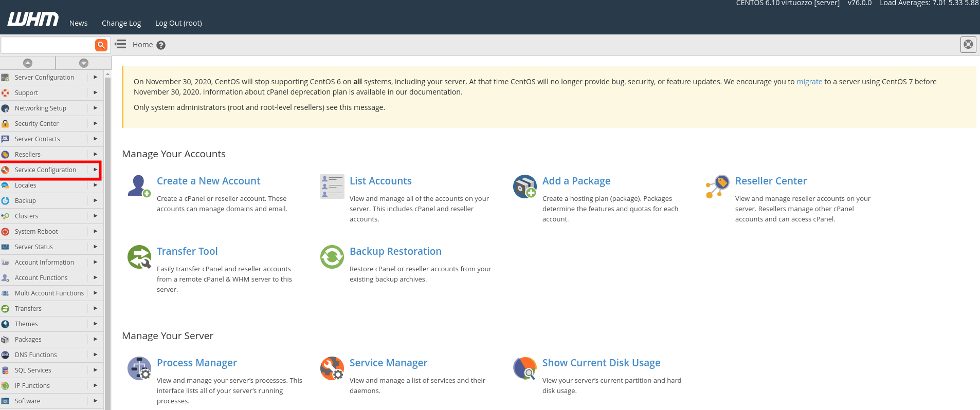Click the Show Current Disk Usage icon
Image resolution: width=980 pixels, height=410 pixels.
point(524,368)
